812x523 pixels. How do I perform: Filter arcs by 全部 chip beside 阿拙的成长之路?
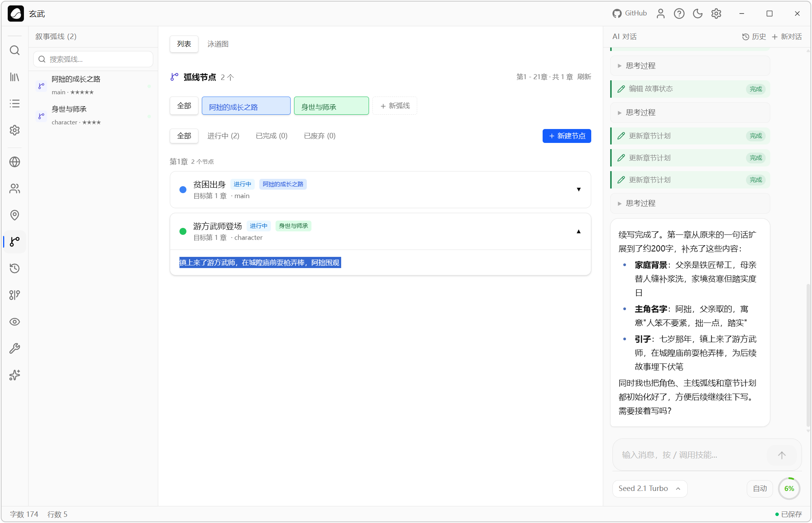[x=184, y=106]
